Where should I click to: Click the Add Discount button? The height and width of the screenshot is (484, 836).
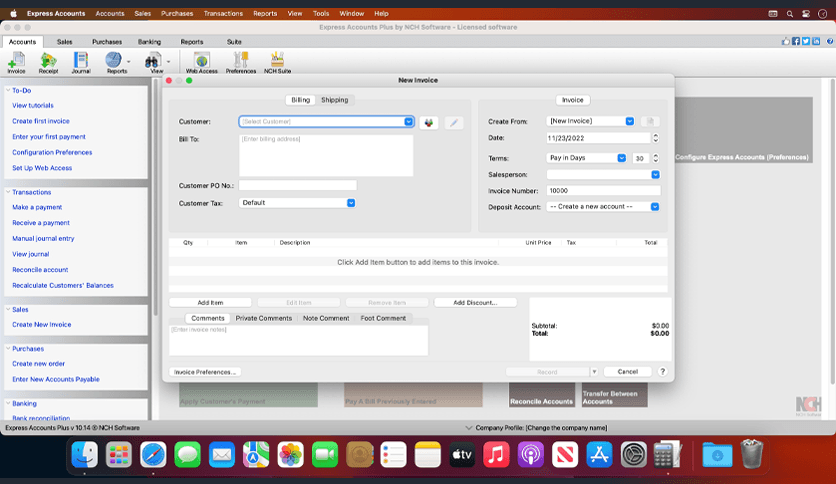(x=475, y=302)
